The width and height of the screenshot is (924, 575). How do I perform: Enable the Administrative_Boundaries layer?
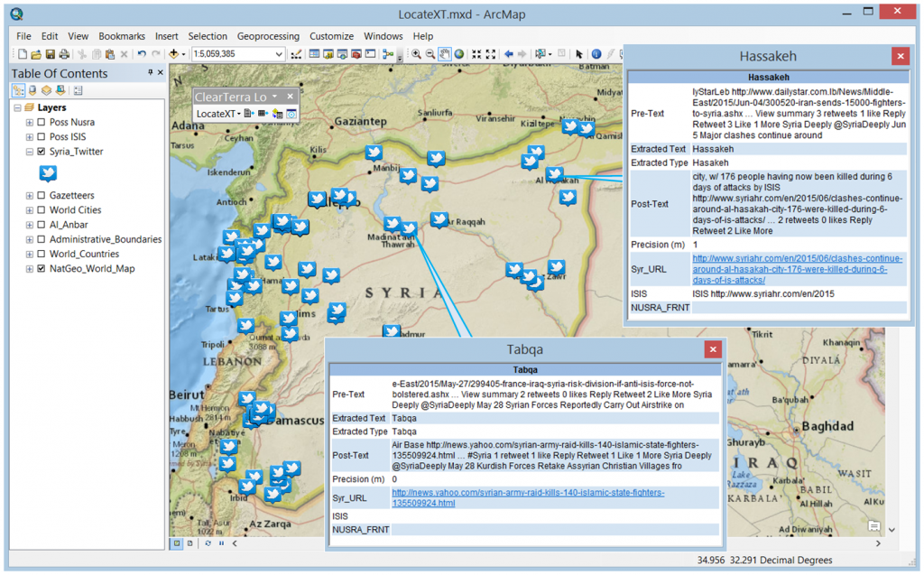click(42, 239)
